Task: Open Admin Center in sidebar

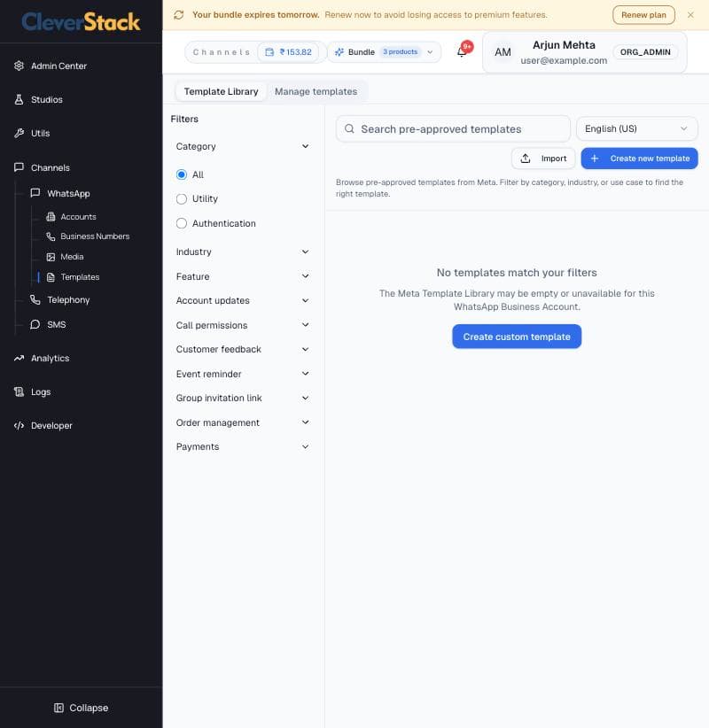Action: 58,66
